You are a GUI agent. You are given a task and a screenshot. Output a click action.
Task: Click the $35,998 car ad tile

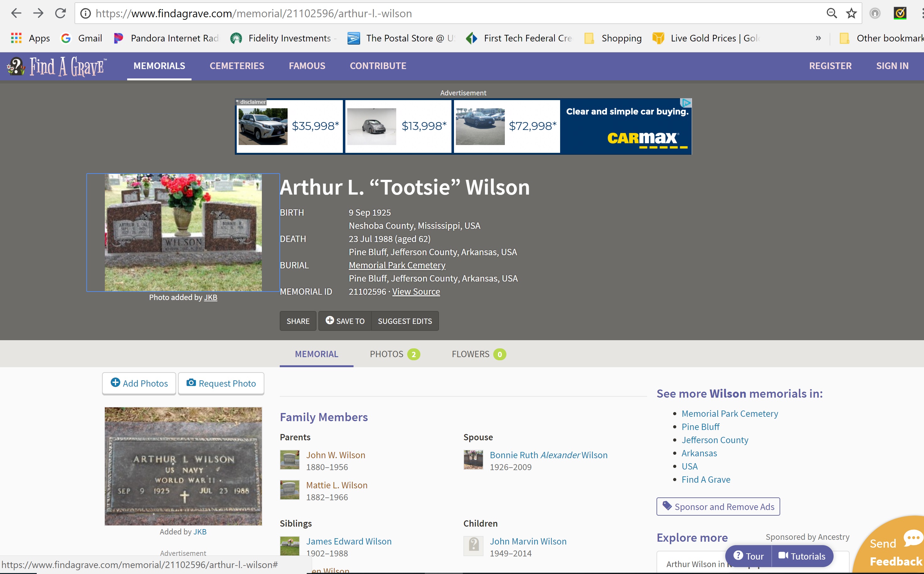(289, 126)
